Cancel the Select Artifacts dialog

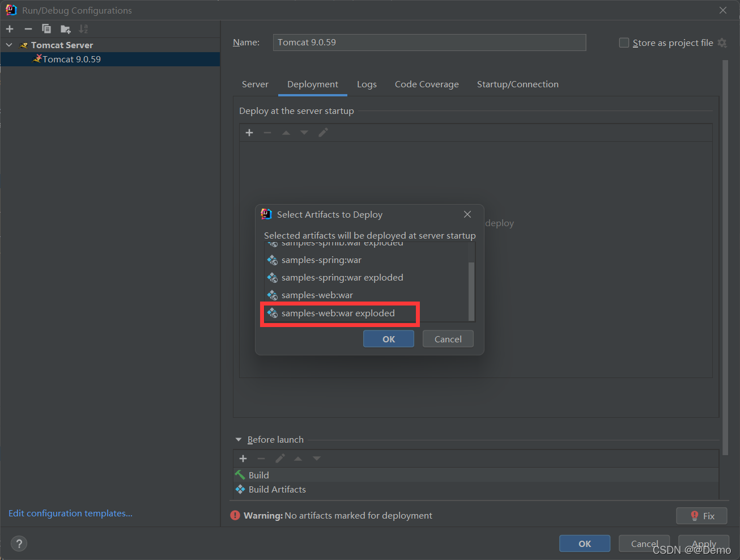pyautogui.click(x=448, y=339)
